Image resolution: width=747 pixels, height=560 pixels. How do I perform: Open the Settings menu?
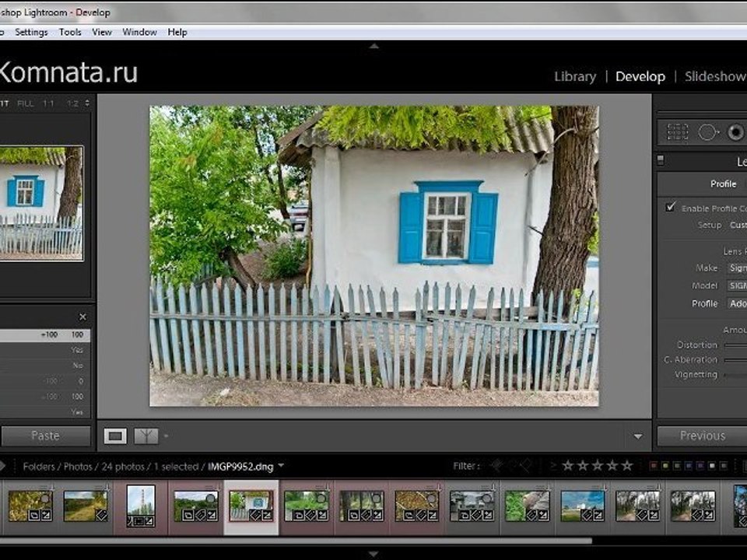[x=31, y=32]
